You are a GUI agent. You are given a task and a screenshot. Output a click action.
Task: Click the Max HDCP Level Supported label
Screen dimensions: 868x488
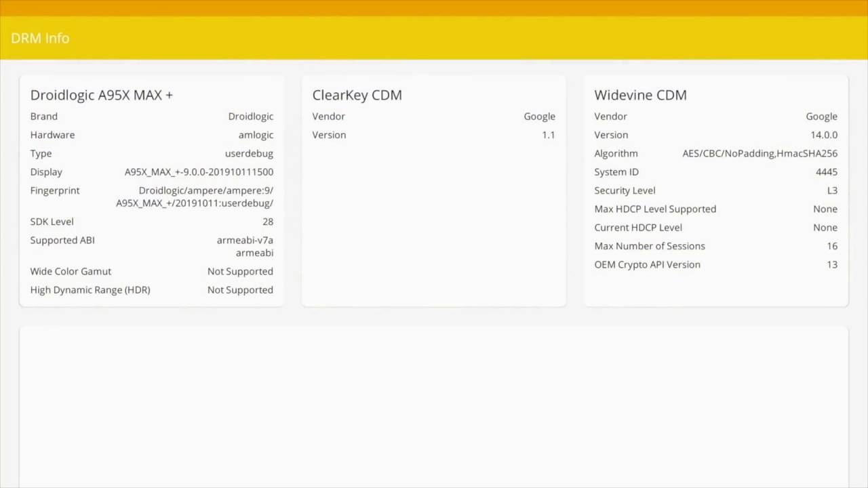(655, 209)
